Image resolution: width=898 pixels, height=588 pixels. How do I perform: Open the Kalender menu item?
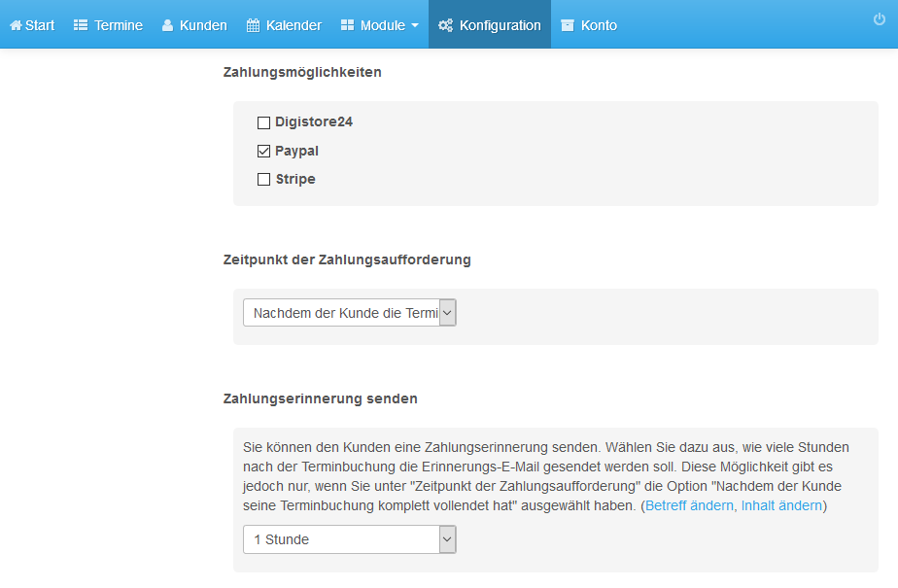pos(284,25)
